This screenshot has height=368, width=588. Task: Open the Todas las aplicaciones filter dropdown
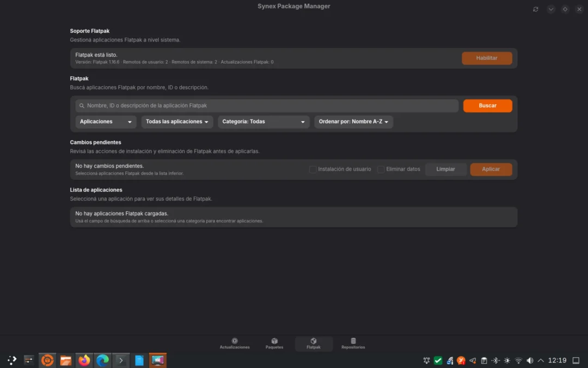click(x=177, y=122)
